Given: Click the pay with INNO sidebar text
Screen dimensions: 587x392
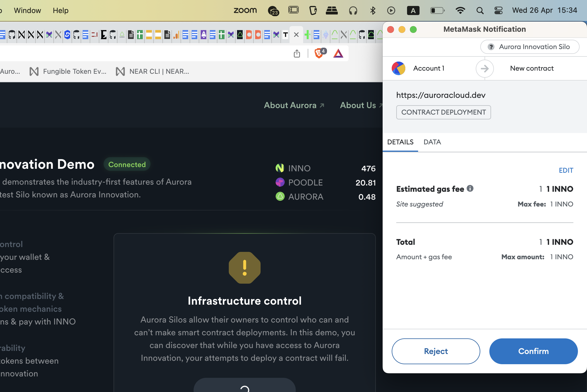Looking at the screenshot, I should (47, 322).
